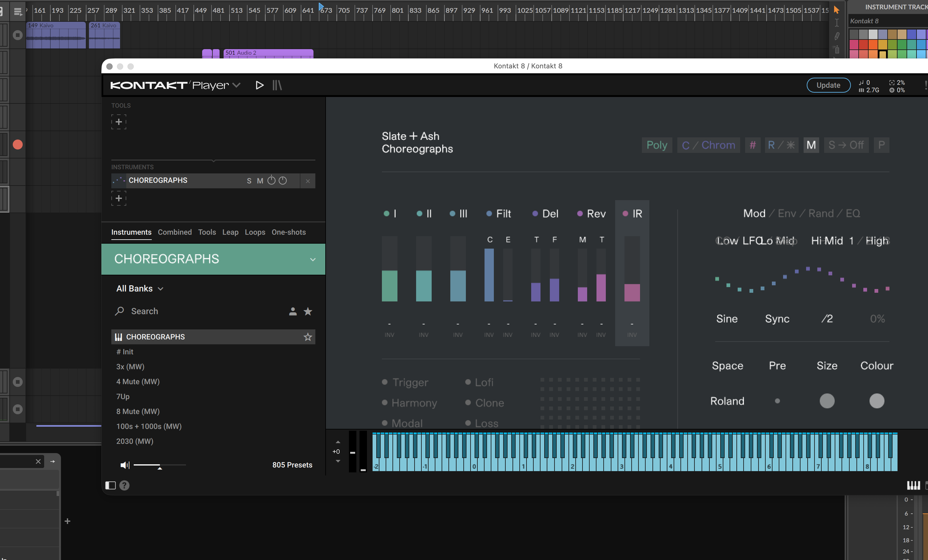This screenshot has height=560, width=928.
Task: Change the Poly voice mode
Action: coord(657,145)
